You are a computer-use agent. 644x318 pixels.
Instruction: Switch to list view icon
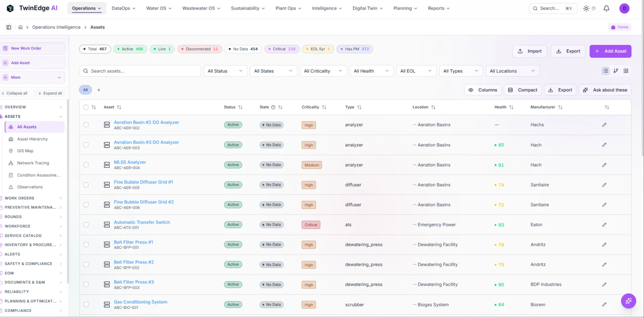tap(605, 71)
